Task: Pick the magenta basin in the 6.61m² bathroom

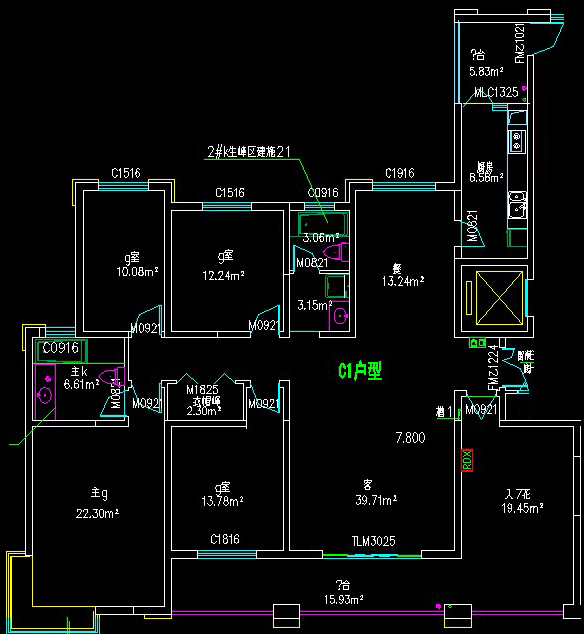Action: [44, 394]
